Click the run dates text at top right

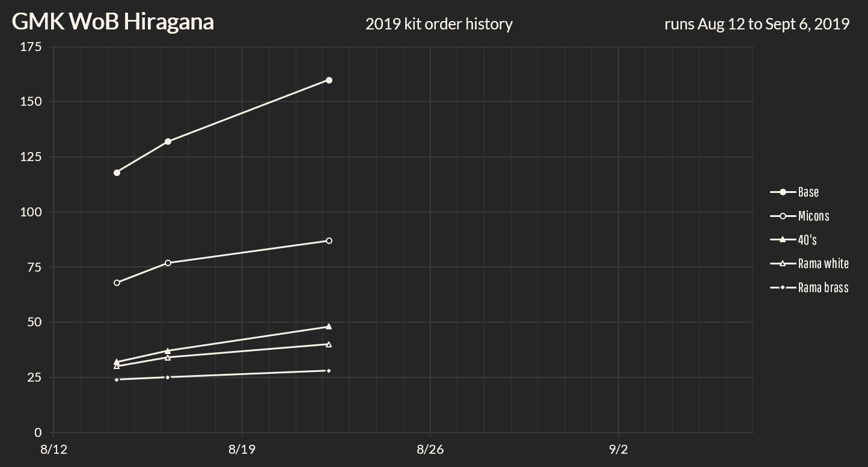756,25
